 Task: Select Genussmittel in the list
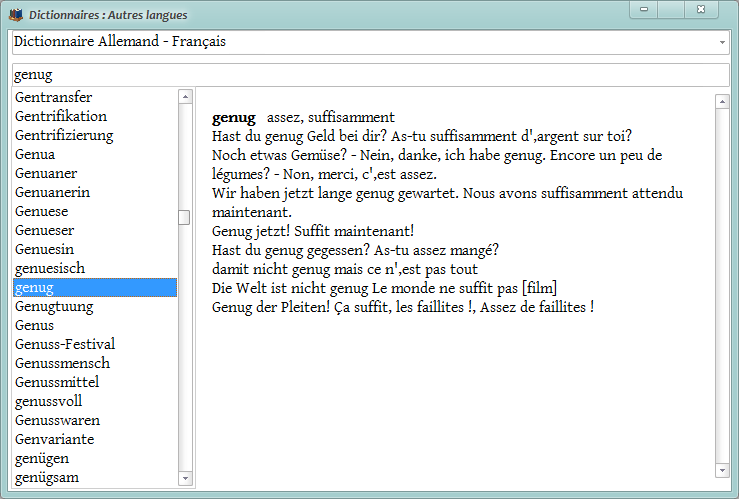(x=95, y=382)
